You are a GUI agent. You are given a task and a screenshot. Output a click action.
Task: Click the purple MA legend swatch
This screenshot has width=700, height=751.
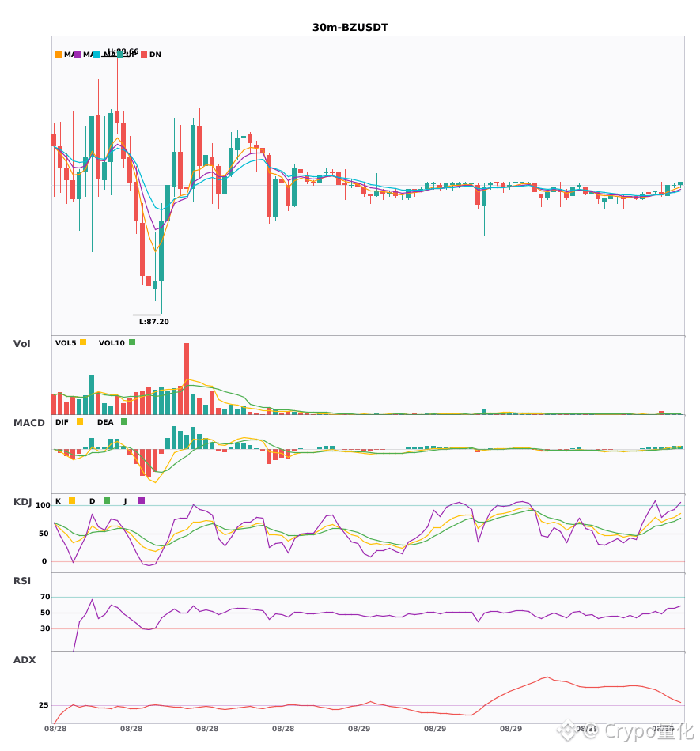pyautogui.click(x=78, y=55)
